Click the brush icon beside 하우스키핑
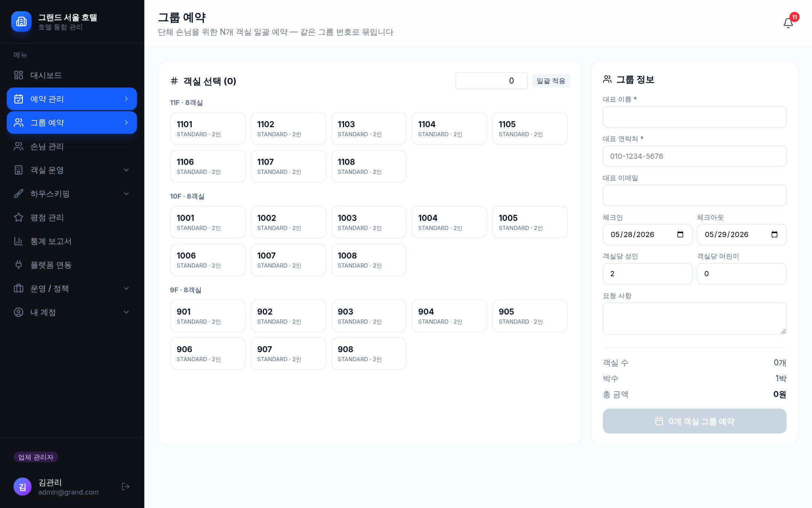Screen dimensions: 812x508 18,194
